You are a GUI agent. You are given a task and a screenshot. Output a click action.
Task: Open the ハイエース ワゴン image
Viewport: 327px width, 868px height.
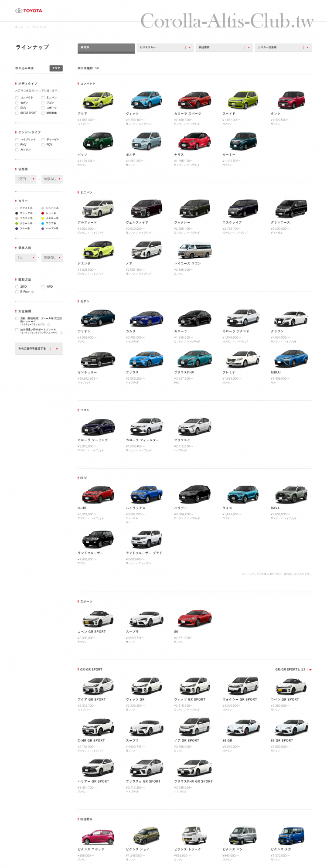[x=194, y=250]
